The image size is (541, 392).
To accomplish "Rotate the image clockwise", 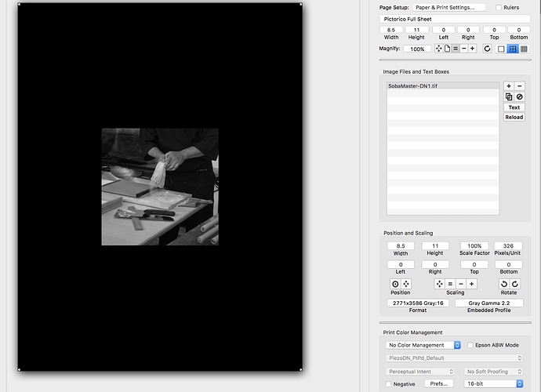I will [x=514, y=283].
